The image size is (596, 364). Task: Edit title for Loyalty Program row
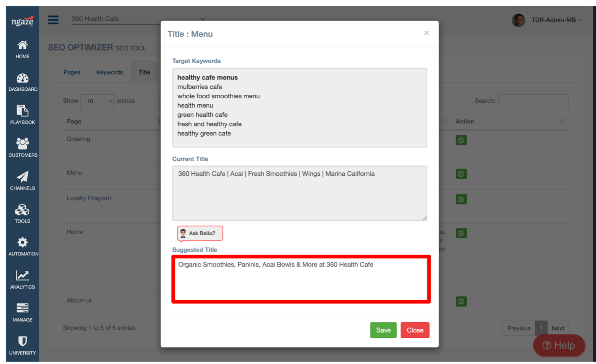pyautogui.click(x=461, y=199)
